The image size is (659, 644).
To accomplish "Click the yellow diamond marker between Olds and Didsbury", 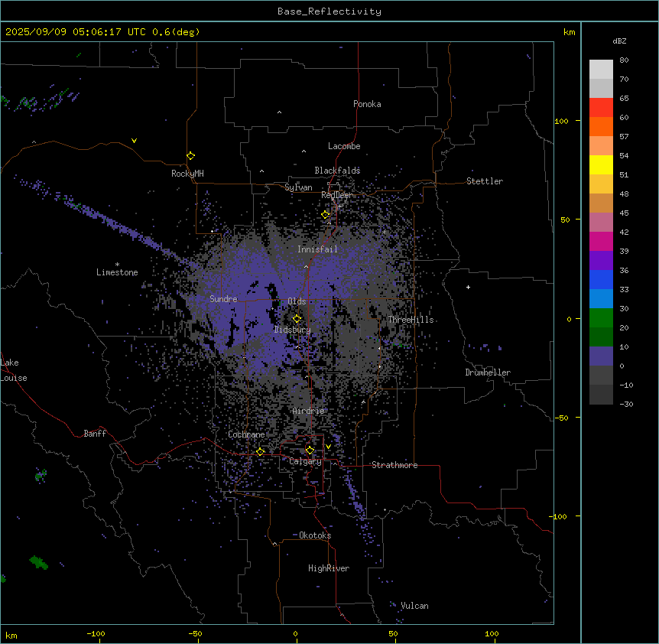I will pos(297,319).
